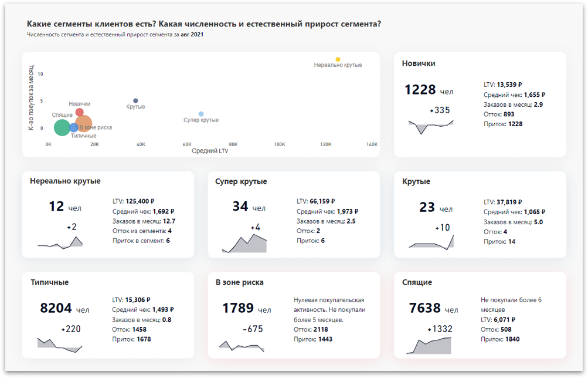Image resolution: width=588 pixels, height=378 pixels.
Task: Click the yellow Нереально крутые bubble
Action: point(338,59)
